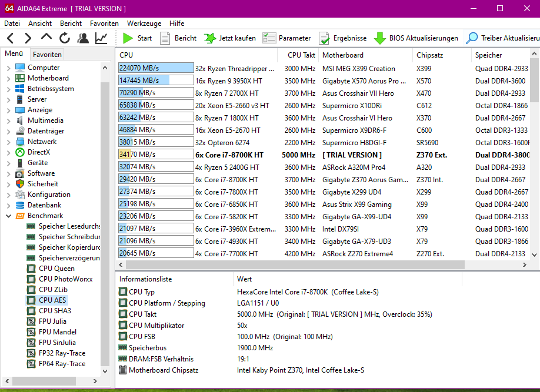
Task: Expand the Server tree node
Action: (x=9, y=99)
